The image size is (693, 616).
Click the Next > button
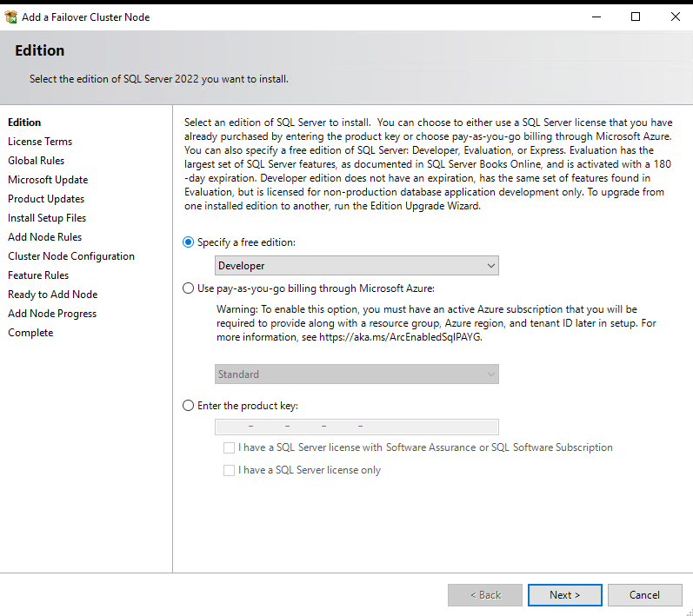pyautogui.click(x=565, y=595)
